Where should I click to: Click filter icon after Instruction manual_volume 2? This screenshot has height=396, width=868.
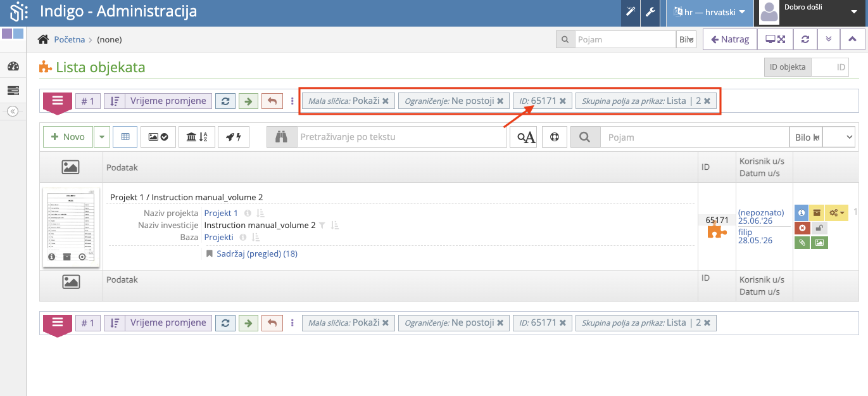tap(322, 226)
